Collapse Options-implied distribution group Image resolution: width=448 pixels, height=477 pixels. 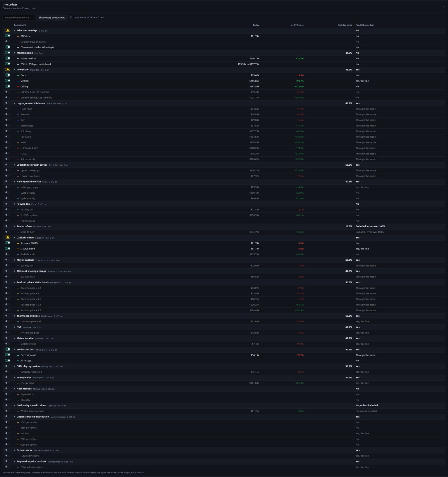click(x=15, y=417)
